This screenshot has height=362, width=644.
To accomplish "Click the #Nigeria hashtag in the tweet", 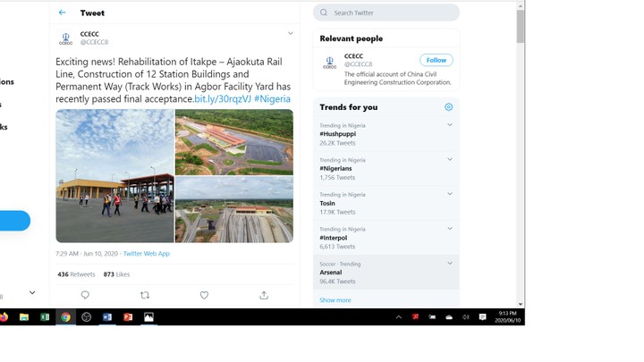I will [272, 99].
